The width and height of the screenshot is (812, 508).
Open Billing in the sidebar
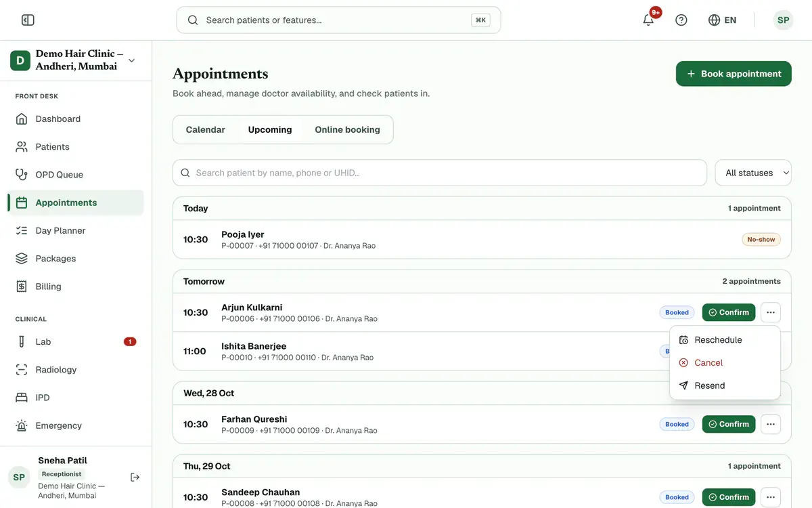pyautogui.click(x=76, y=287)
